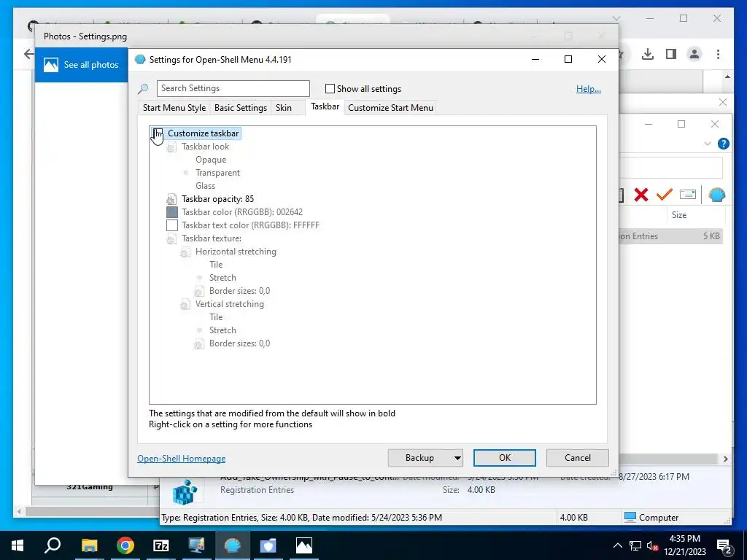
Task: Click the gear icon beside Taskbar look
Action: [171, 147]
